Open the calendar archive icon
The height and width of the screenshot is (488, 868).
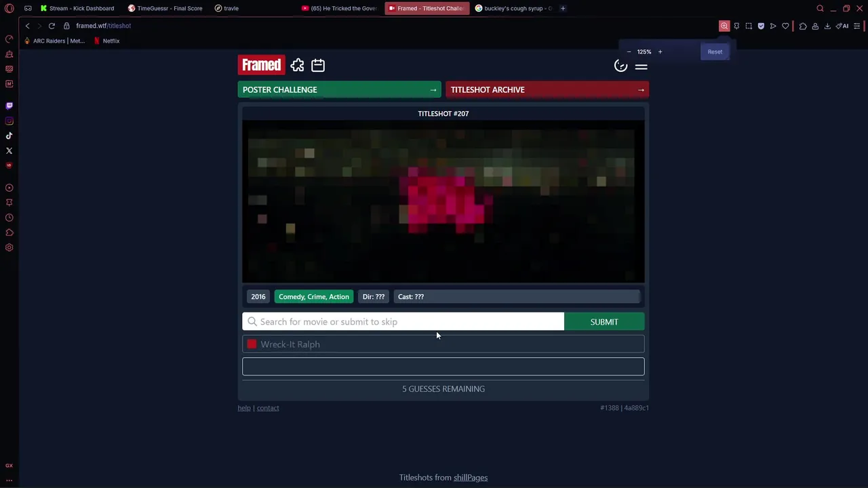[318, 65]
